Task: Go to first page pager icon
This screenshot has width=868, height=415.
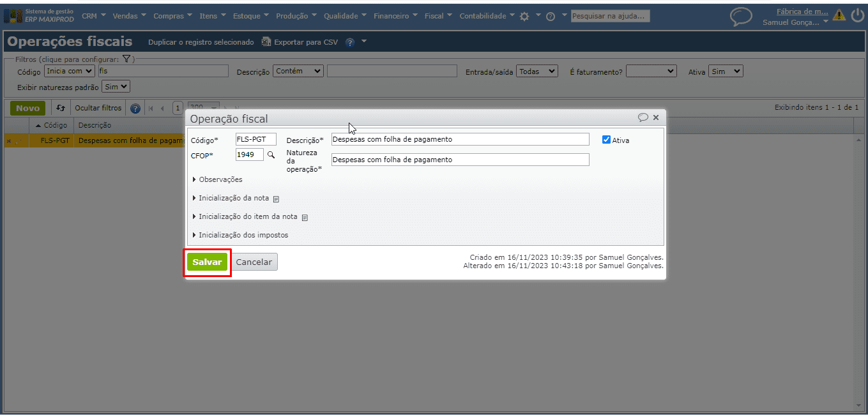Action: [151, 109]
